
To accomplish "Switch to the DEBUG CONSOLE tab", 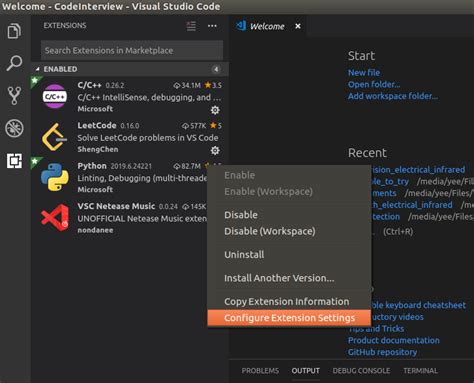I will (x=361, y=371).
